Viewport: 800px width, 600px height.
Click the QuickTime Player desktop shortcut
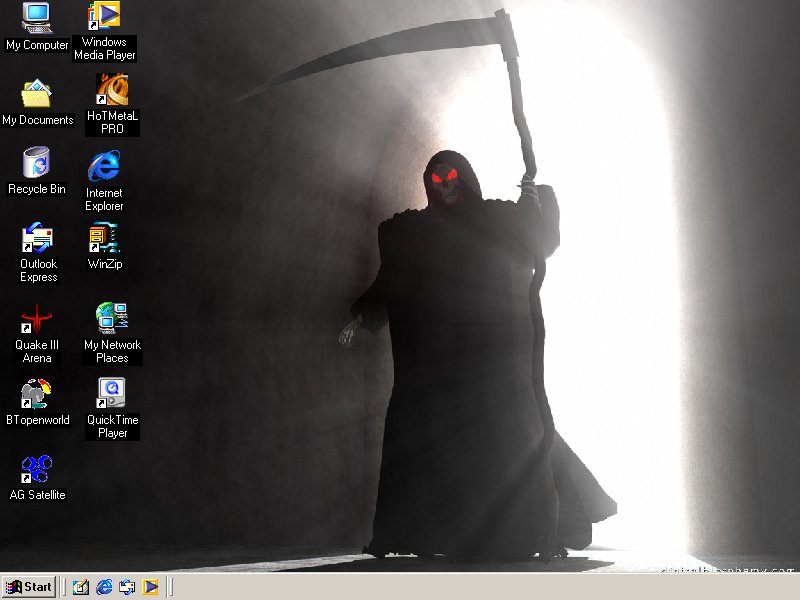(111, 391)
